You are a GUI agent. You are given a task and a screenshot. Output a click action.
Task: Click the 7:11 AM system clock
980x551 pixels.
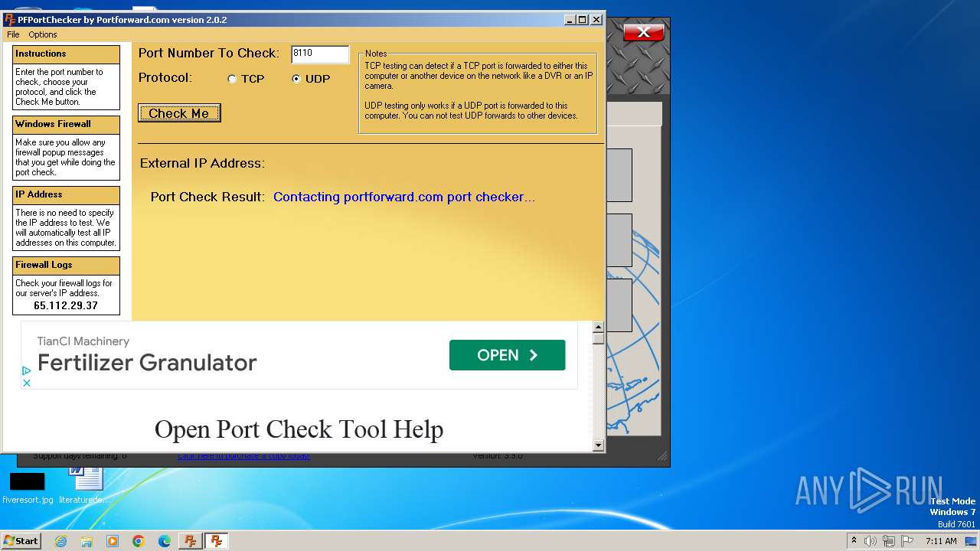click(x=941, y=541)
